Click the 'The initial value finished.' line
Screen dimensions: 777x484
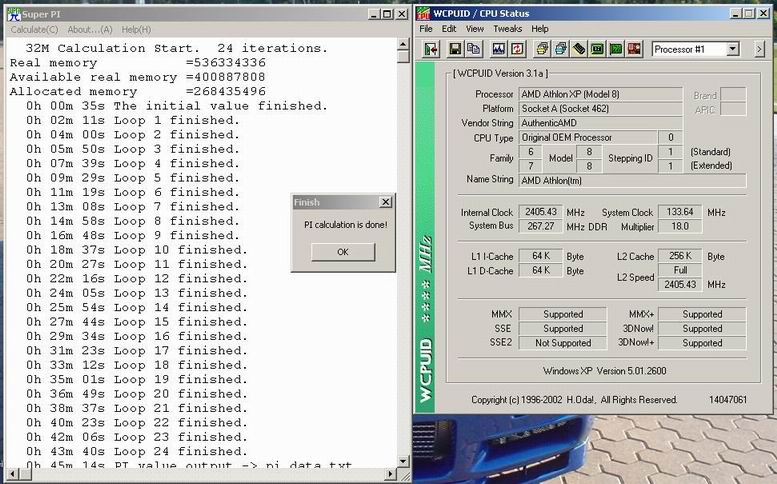click(177, 106)
